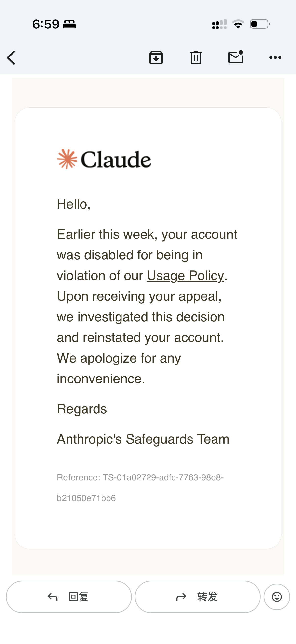Screen dimensions: 296x644
Task: Tap the Wi-Fi status icon
Action: (x=238, y=24)
